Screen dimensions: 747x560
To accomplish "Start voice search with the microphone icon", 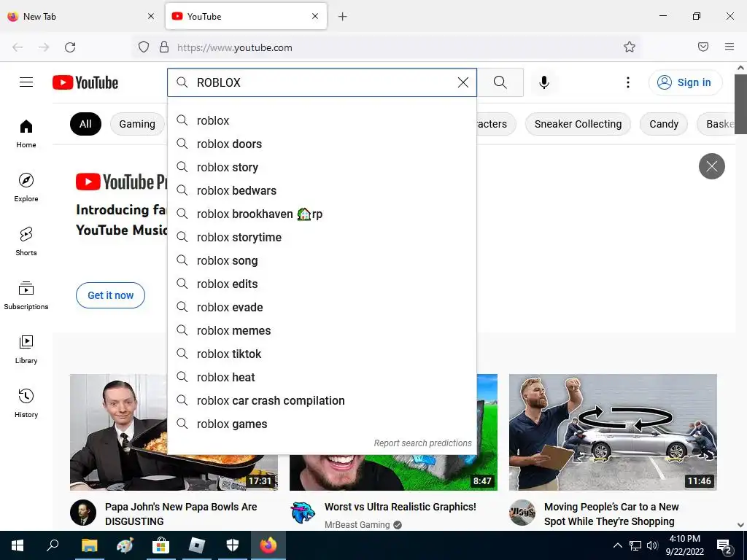I will coord(544,82).
